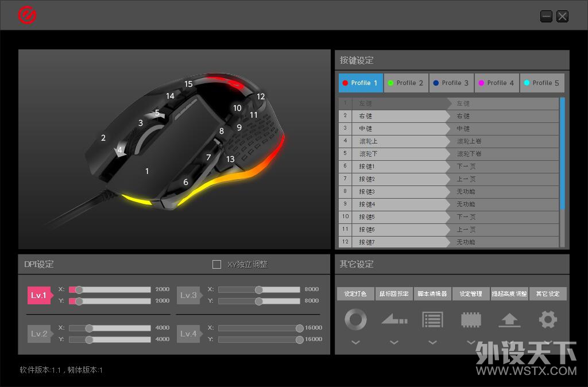Select mouse button 3 on the mouse image
This screenshot has height=387, width=588.
[140, 123]
